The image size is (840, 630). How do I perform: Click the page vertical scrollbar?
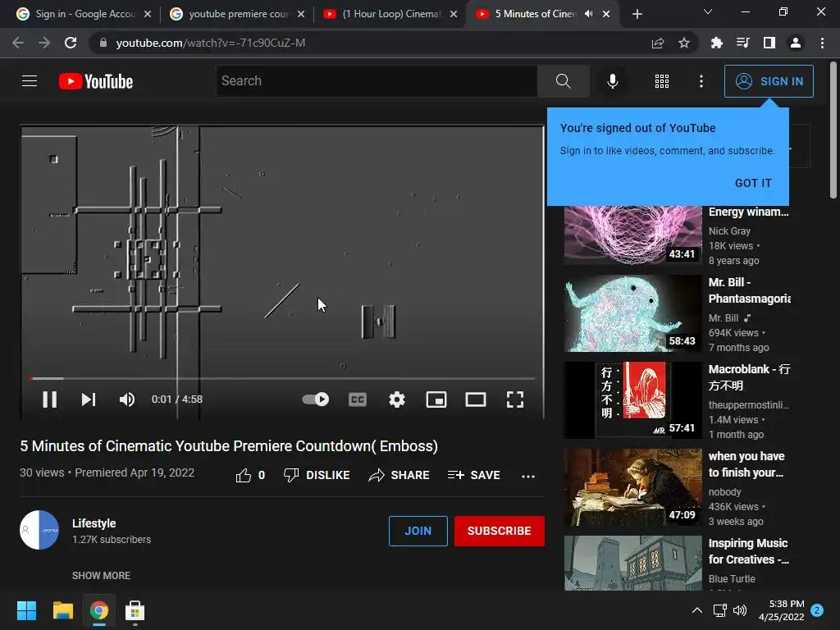tap(833, 130)
